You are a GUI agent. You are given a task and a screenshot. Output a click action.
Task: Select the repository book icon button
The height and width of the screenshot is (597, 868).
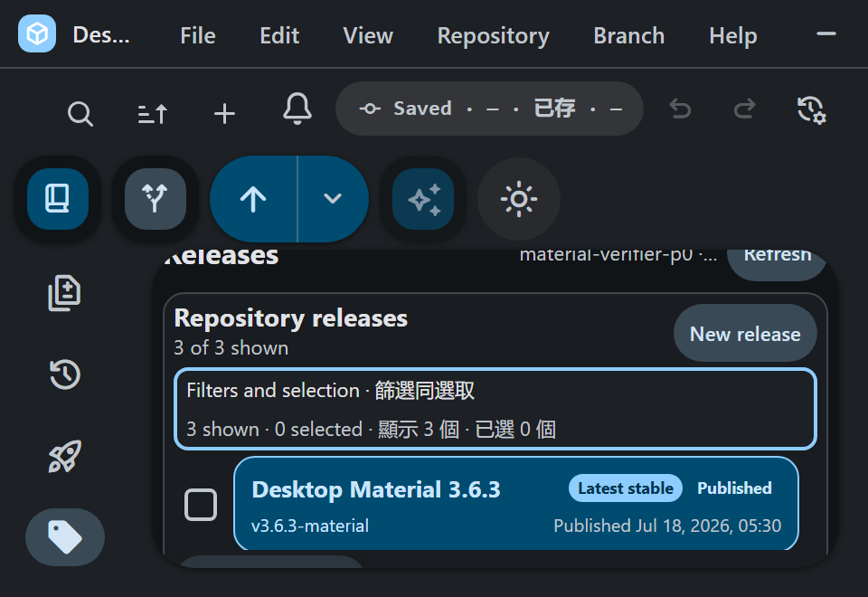[x=58, y=199]
